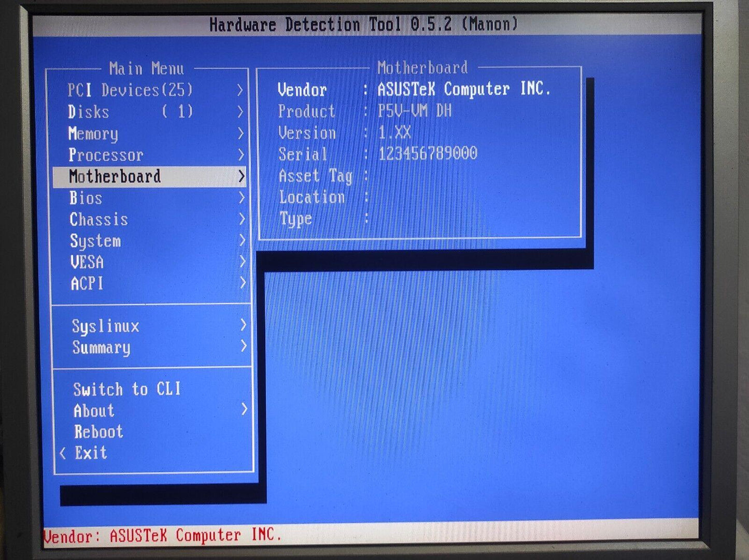Expand the ACPI submenu arrow

(242, 283)
